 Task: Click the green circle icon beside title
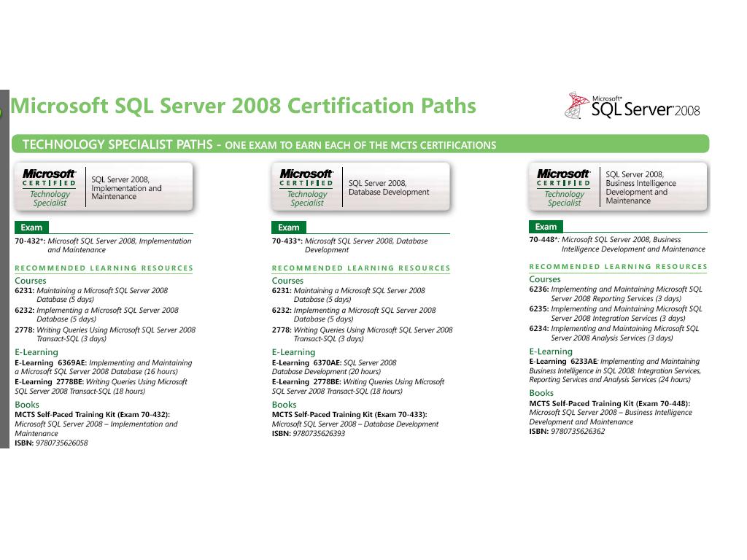3,111
